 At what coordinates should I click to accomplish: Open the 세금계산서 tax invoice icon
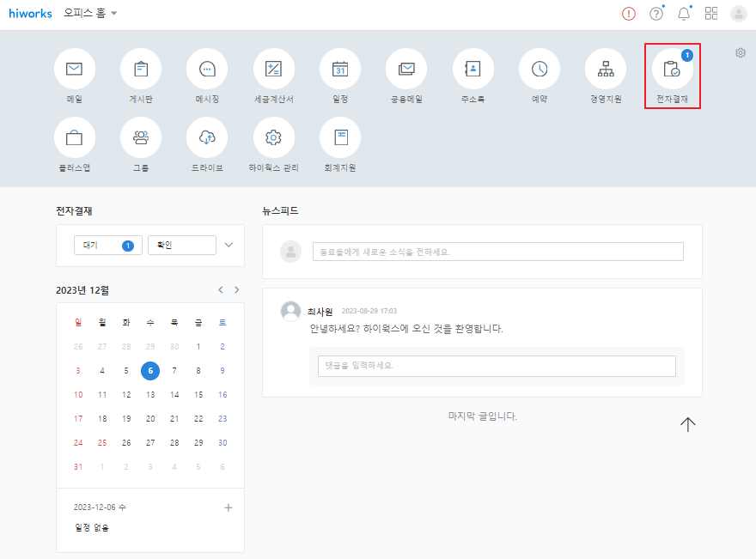pyautogui.click(x=274, y=69)
